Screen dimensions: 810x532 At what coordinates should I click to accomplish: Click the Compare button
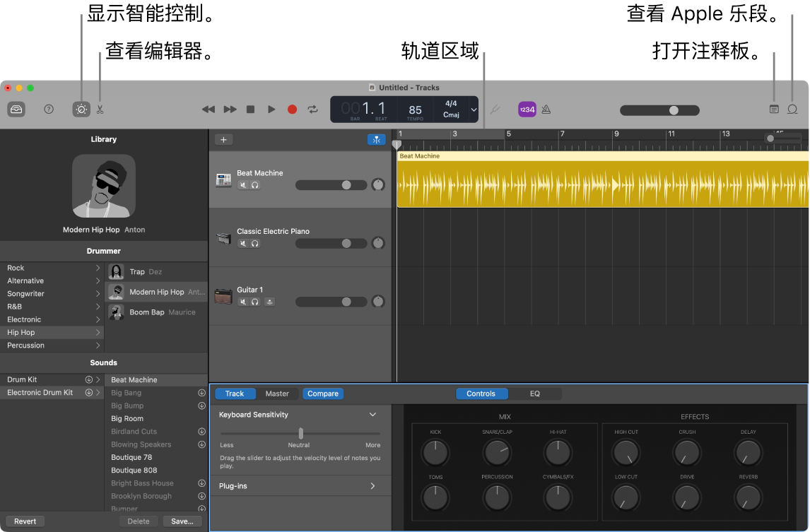coord(322,394)
